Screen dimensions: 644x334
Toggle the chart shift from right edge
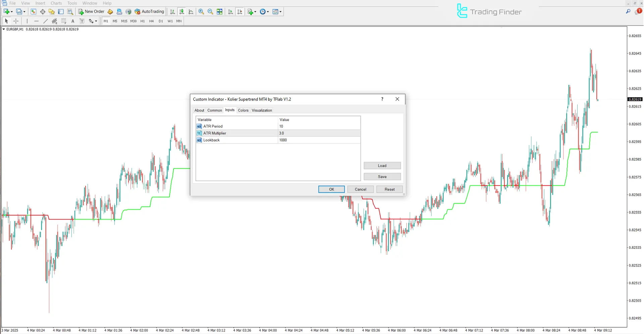(240, 11)
